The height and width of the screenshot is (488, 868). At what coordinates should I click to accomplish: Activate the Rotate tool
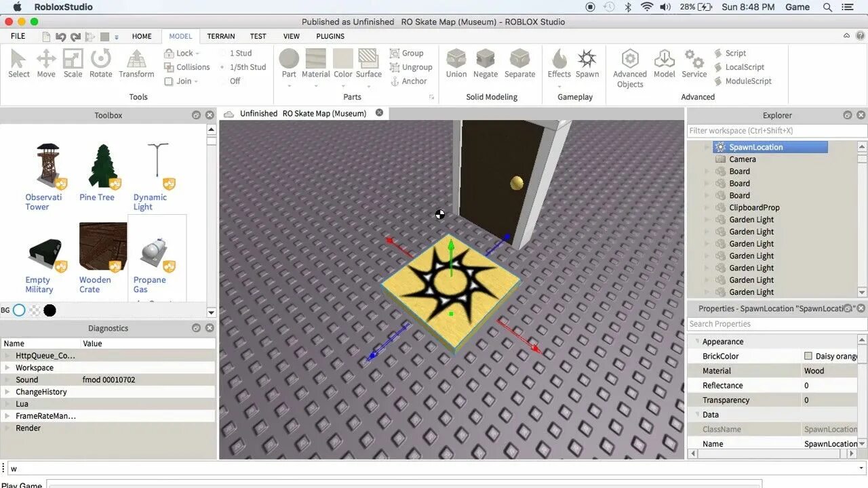(x=101, y=64)
